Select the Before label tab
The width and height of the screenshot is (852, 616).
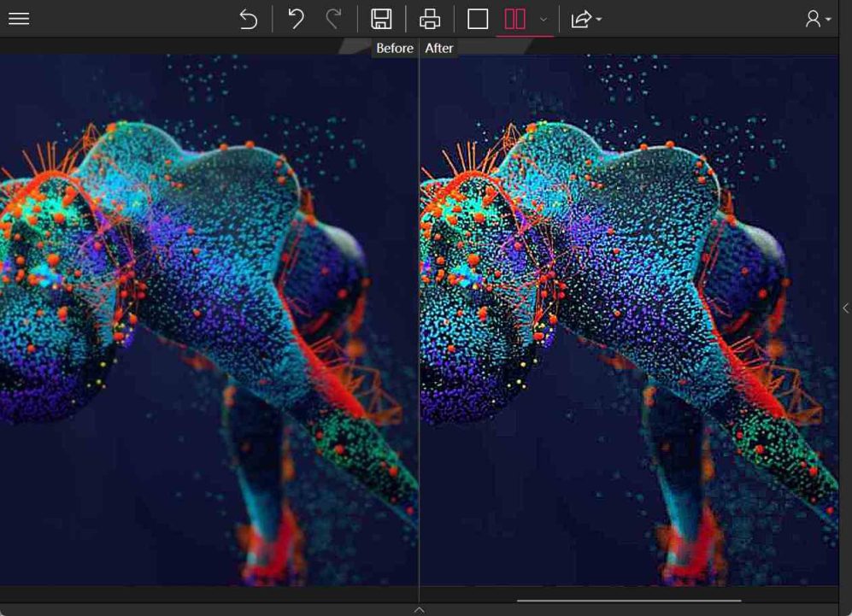[x=395, y=48]
